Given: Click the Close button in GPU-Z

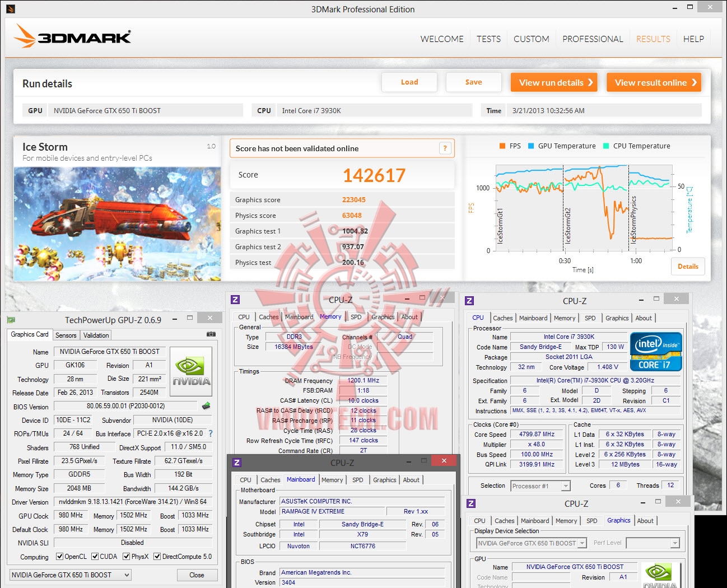Looking at the screenshot, I should [197, 575].
